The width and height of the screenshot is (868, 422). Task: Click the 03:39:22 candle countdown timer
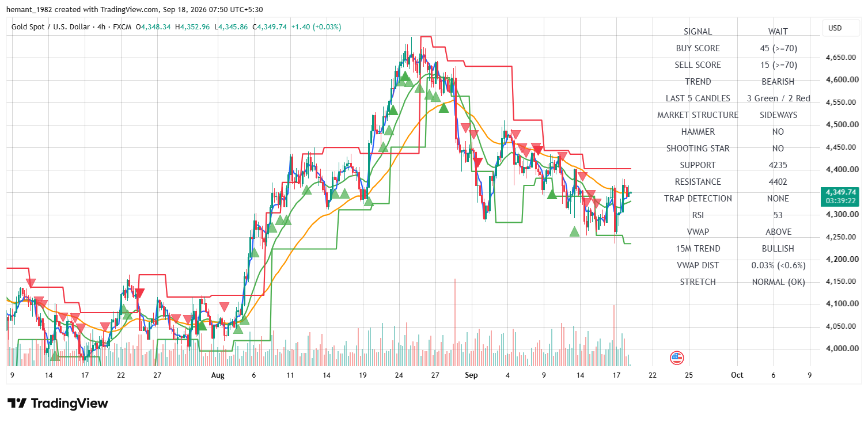click(841, 201)
